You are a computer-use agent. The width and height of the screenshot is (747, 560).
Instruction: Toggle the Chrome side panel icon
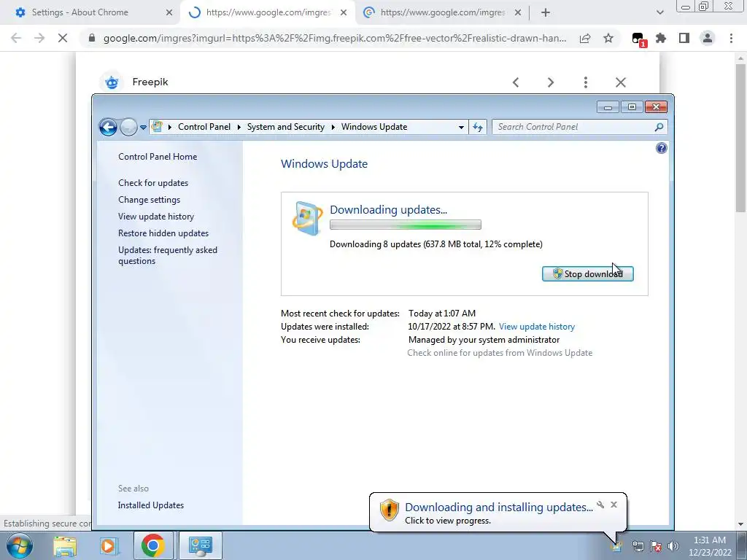click(x=684, y=38)
